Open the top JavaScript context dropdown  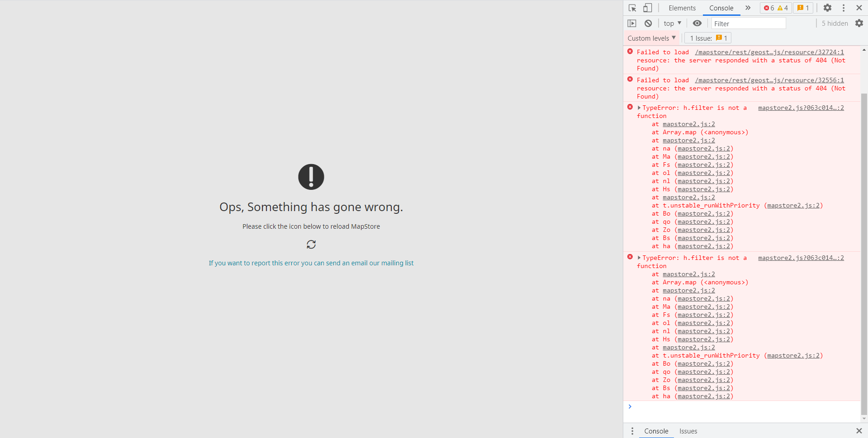pyautogui.click(x=673, y=24)
